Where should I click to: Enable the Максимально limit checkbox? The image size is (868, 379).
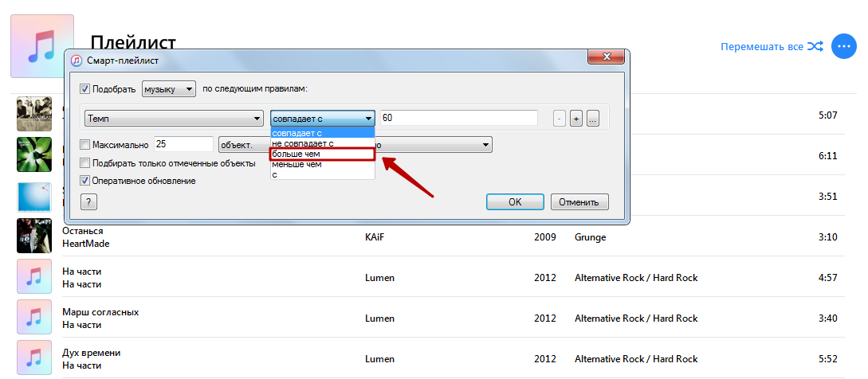pos(85,145)
